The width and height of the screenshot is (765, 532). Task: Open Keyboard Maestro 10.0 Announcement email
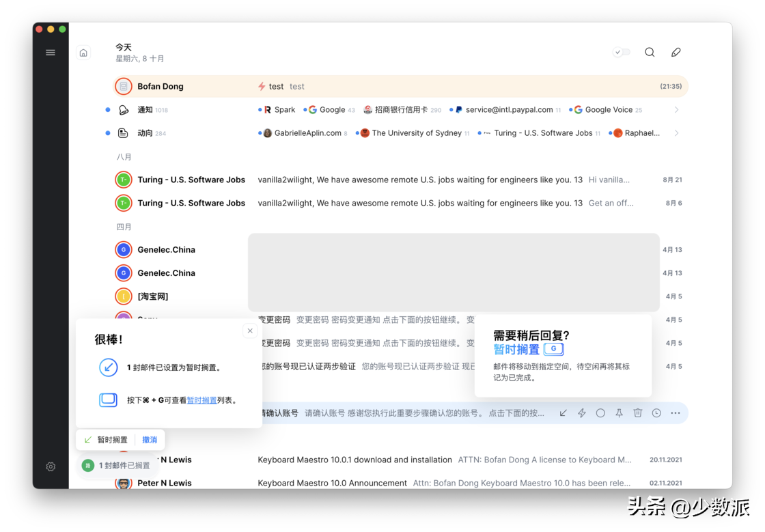(x=400, y=484)
